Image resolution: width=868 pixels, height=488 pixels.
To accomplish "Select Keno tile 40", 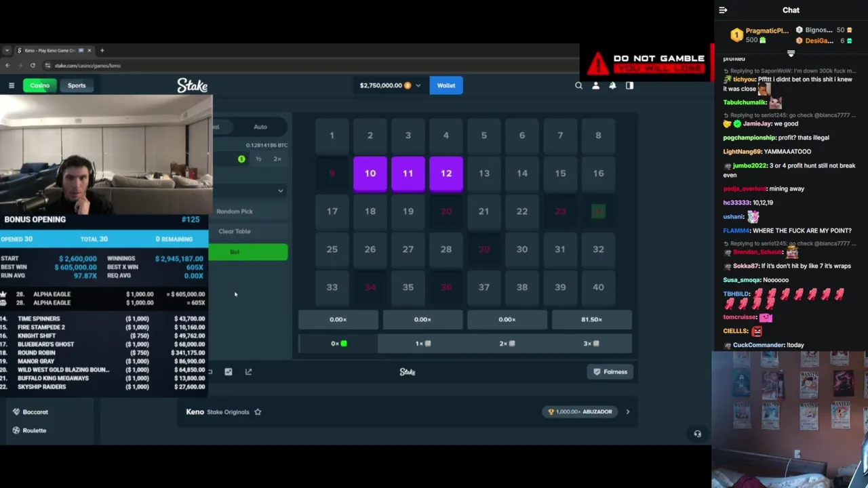I will [598, 287].
